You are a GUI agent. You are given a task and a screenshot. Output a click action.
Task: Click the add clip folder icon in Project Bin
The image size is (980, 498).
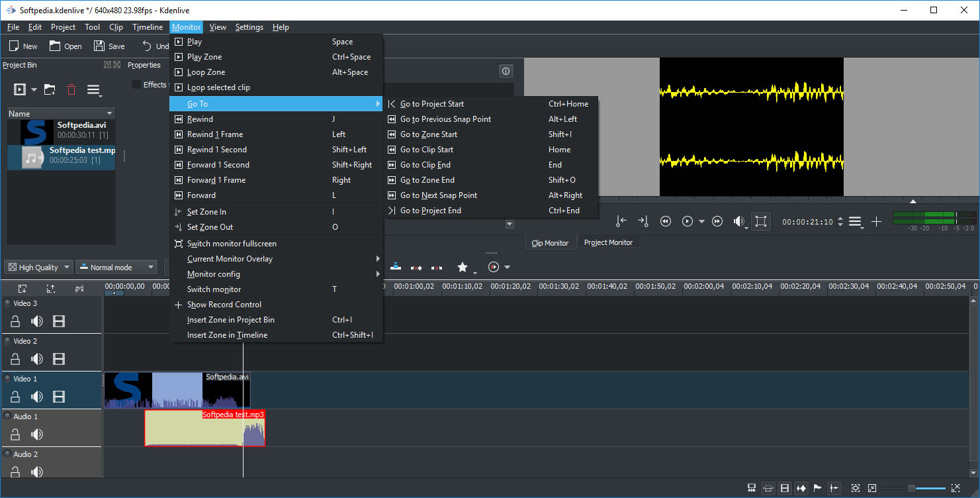coord(50,89)
